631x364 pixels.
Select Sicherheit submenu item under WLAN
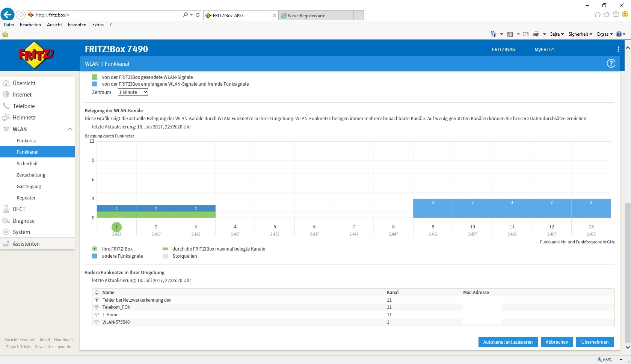point(27,163)
